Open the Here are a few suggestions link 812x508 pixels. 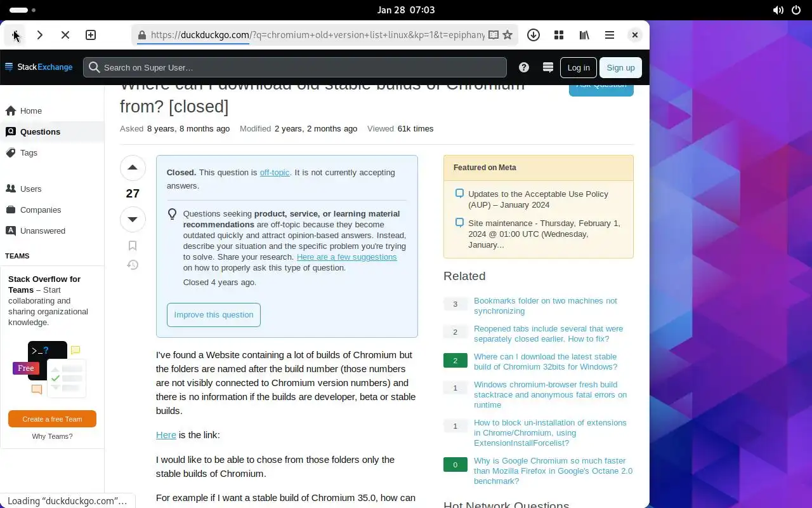346,257
